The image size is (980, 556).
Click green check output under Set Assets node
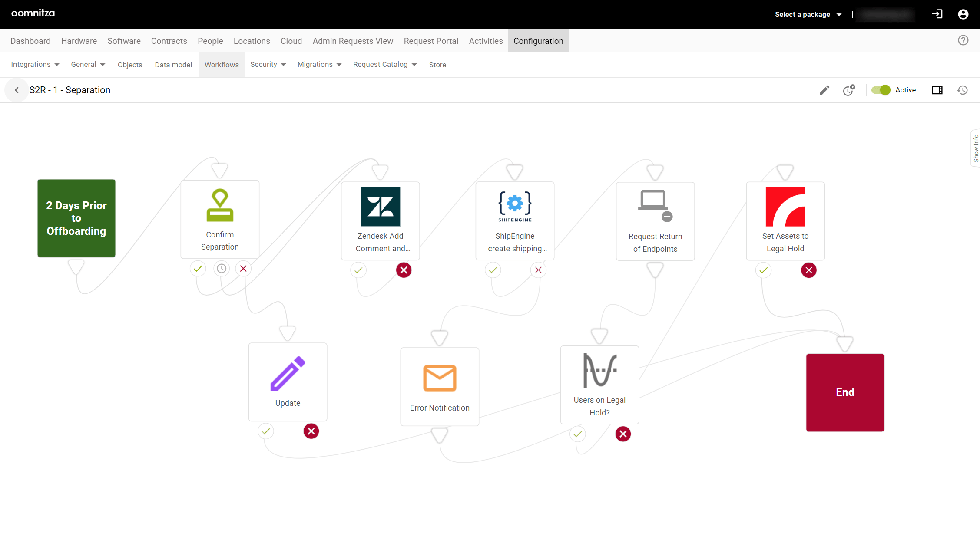763,270
